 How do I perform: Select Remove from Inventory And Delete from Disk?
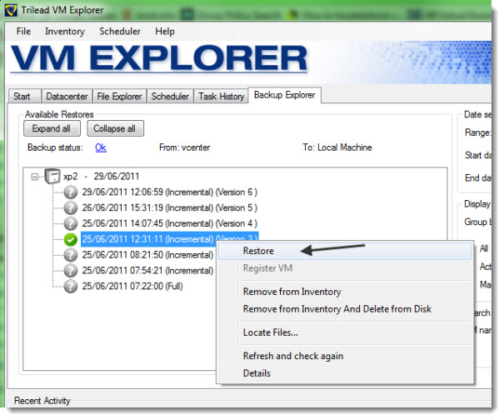coord(345,308)
